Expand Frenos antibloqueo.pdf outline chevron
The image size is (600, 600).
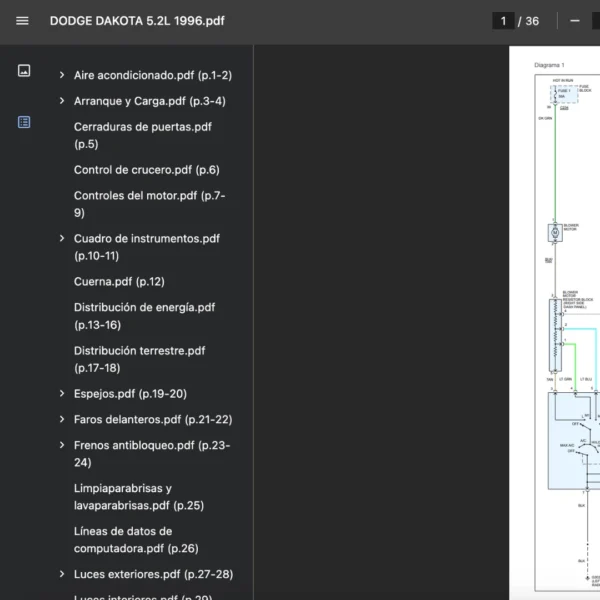[x=62, y=446]
